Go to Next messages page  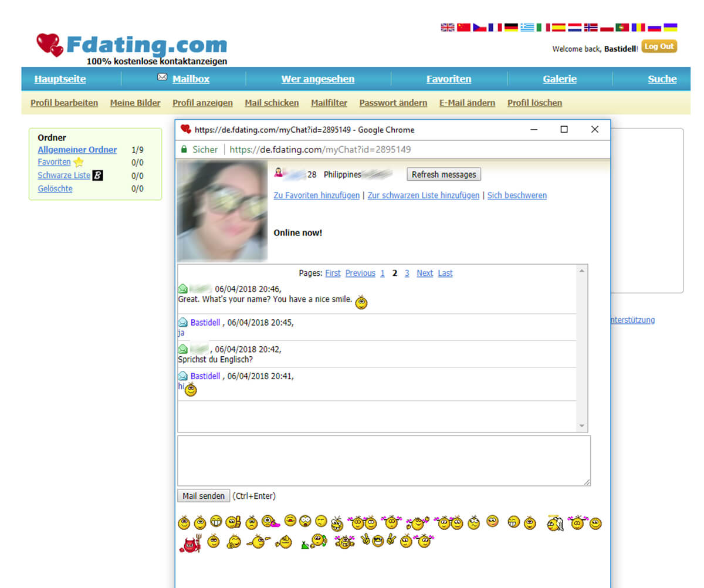pos(425,273)
